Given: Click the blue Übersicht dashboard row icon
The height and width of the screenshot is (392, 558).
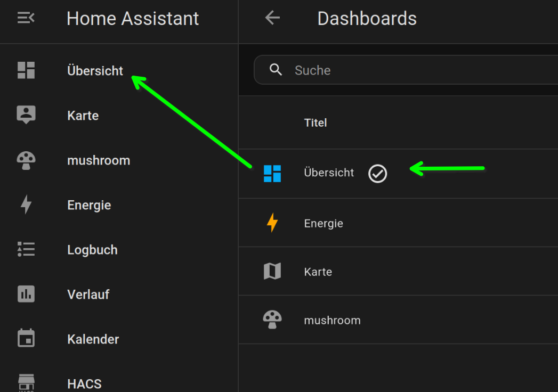Looking at the screenshot, I should point(272,174).
